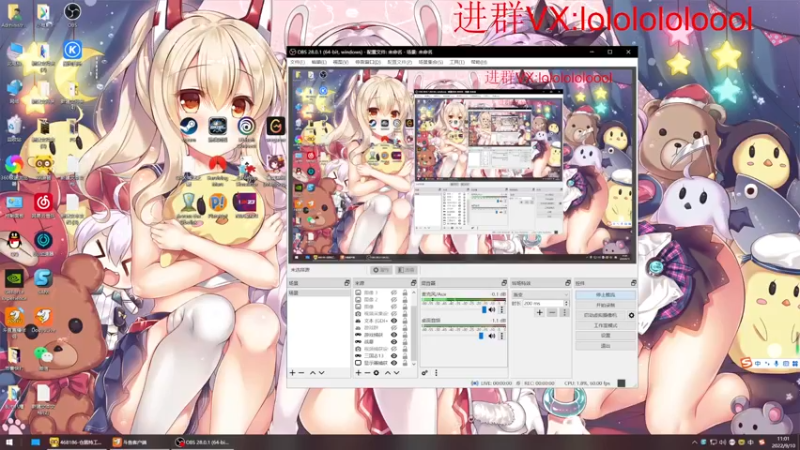Screen dimensions: 800x450
Task: Pop out the Sources dock panel
Action: (413, 283)
